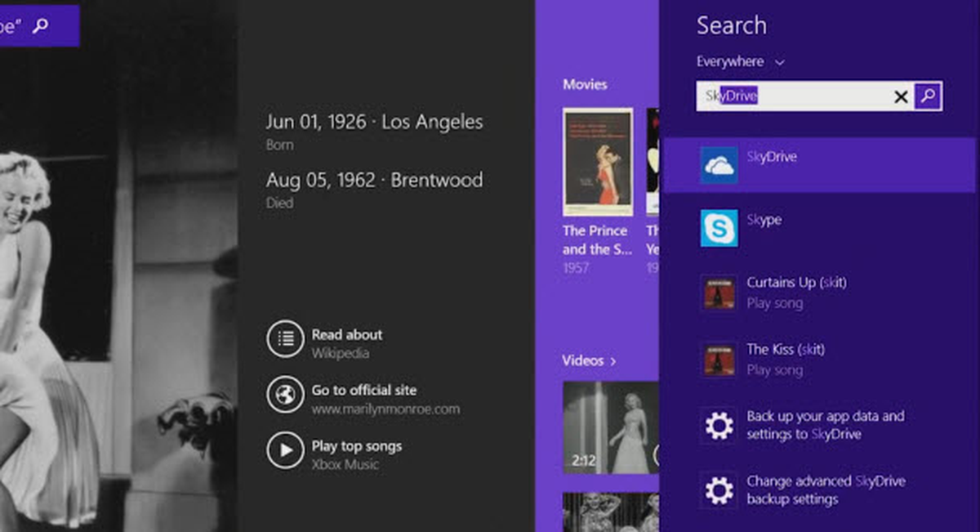Click The Prince and the S... movie title
Image resolution: width=980 pixels, height=532 pixels.
pyautogui.click(x=597, y=240)
